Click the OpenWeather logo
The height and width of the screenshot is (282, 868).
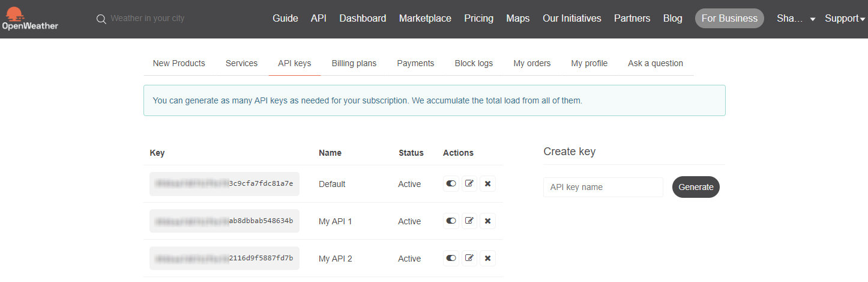(x=30, y=19)
